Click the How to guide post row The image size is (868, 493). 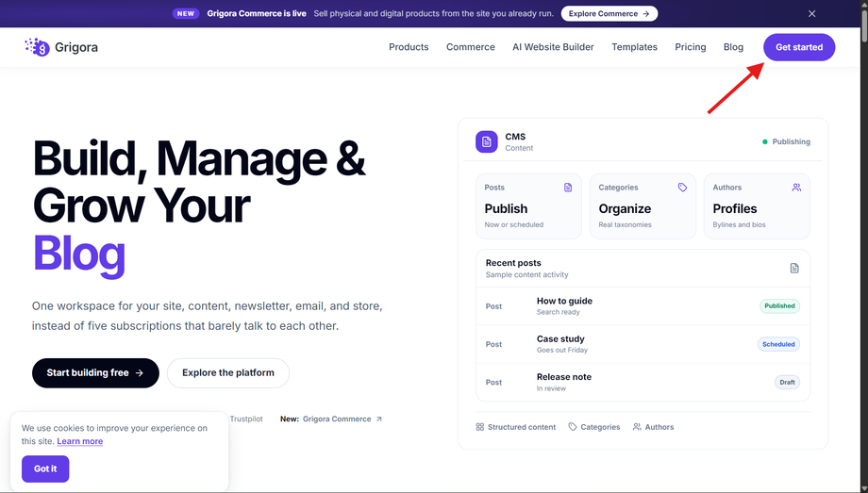643,306
